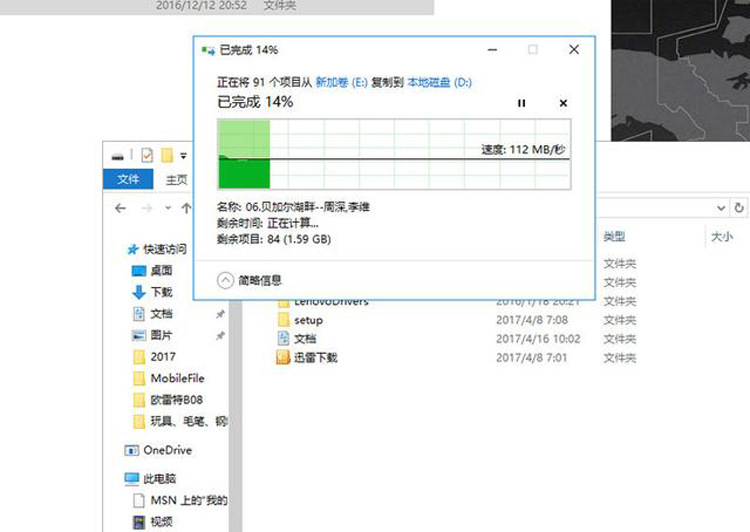Refresh the Explorer address bar

[x=739, y=208]
